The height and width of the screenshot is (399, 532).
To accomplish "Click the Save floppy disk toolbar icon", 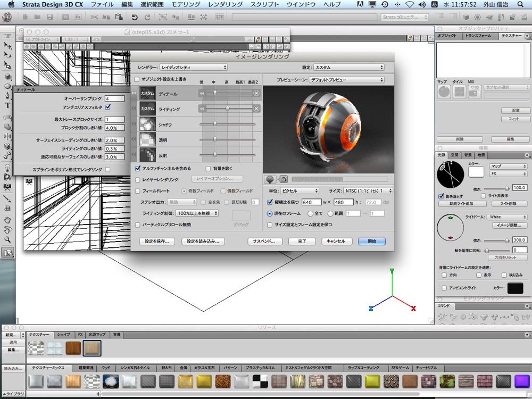I will pos(50,17).
